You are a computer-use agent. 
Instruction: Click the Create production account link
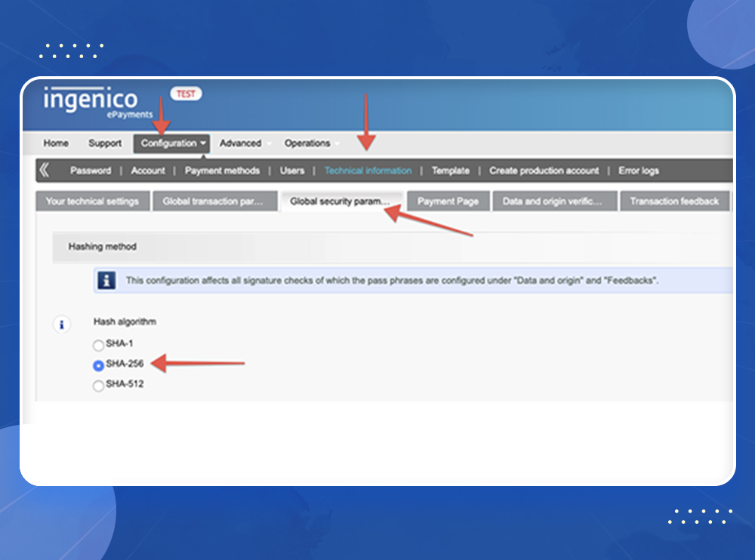(544, 171)
